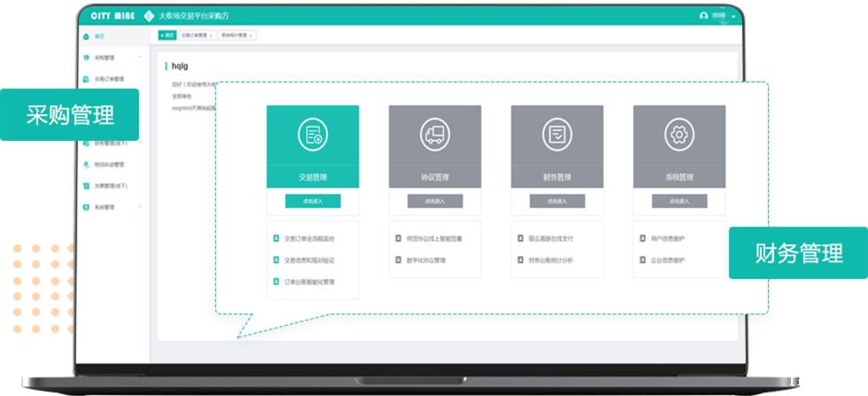Click the 交易管理 document icon
This screenshot has width=868, height=396.
click(x=313, y=135)
